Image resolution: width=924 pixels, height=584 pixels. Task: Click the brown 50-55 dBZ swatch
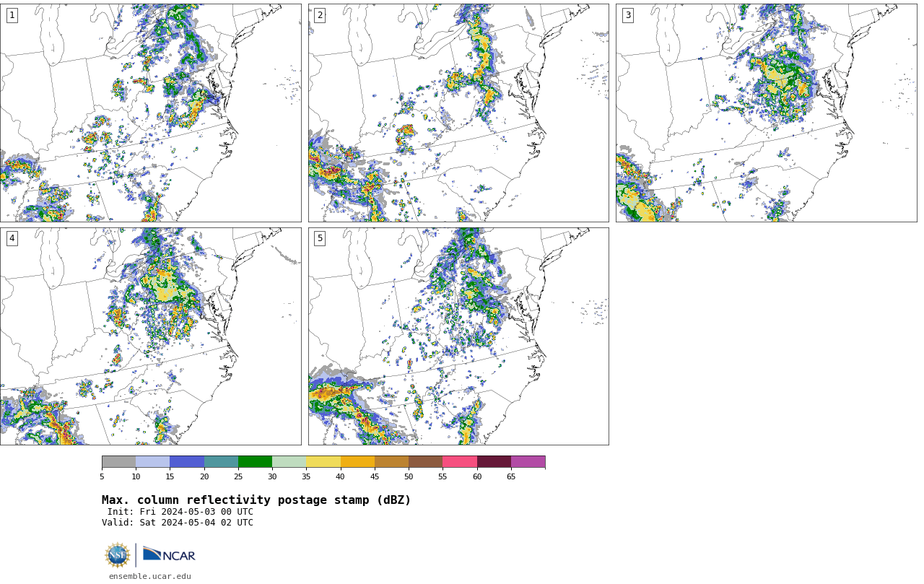(425, 462)
